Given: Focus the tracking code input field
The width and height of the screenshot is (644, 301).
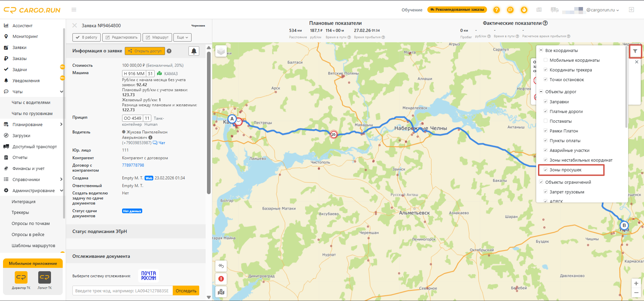Looking at the screenshot, I should (x=123, y=291).
